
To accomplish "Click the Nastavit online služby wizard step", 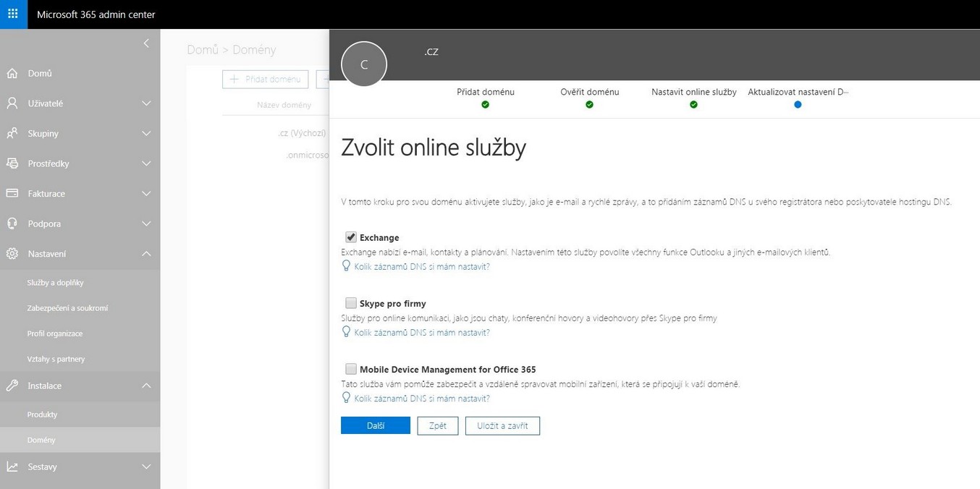I will (694, 93).
